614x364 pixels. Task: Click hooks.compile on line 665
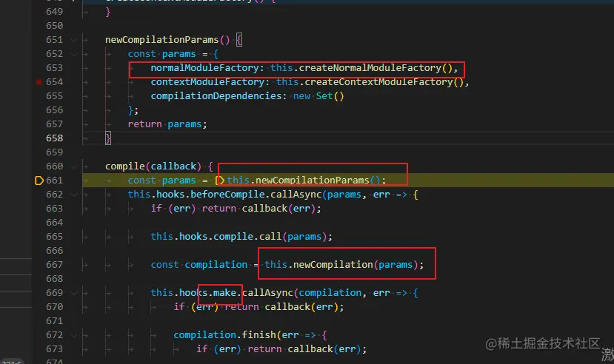216,237
